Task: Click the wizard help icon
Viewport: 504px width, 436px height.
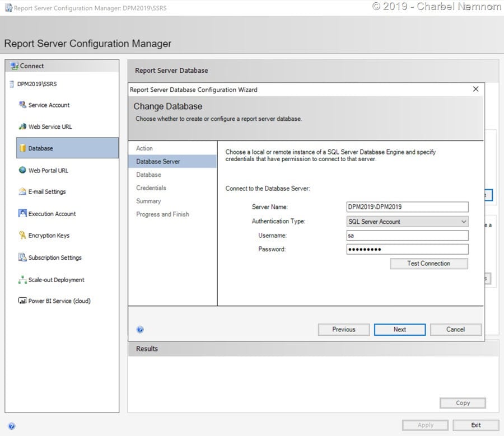Action: click(140, 329)
